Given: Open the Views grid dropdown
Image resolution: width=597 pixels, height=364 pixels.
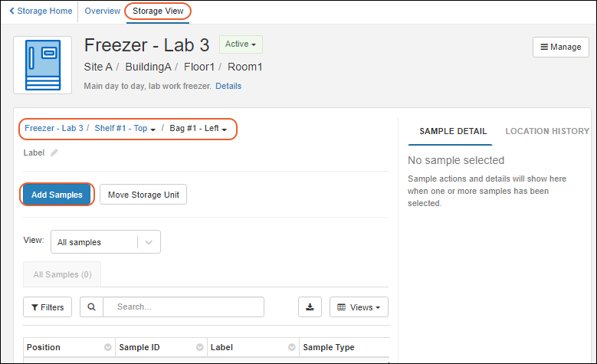Looking at the screenshot, I should click(359, 307).
